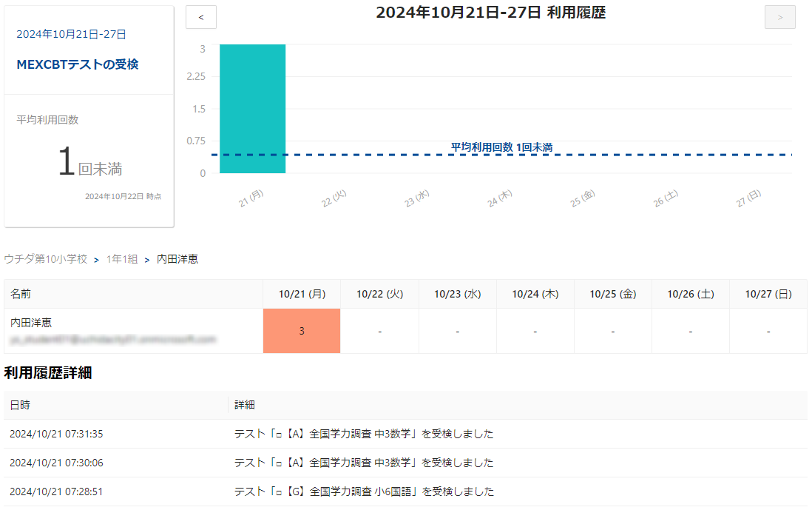
Task: Click the 10/21 (月) column header
Action: point(302,294)
